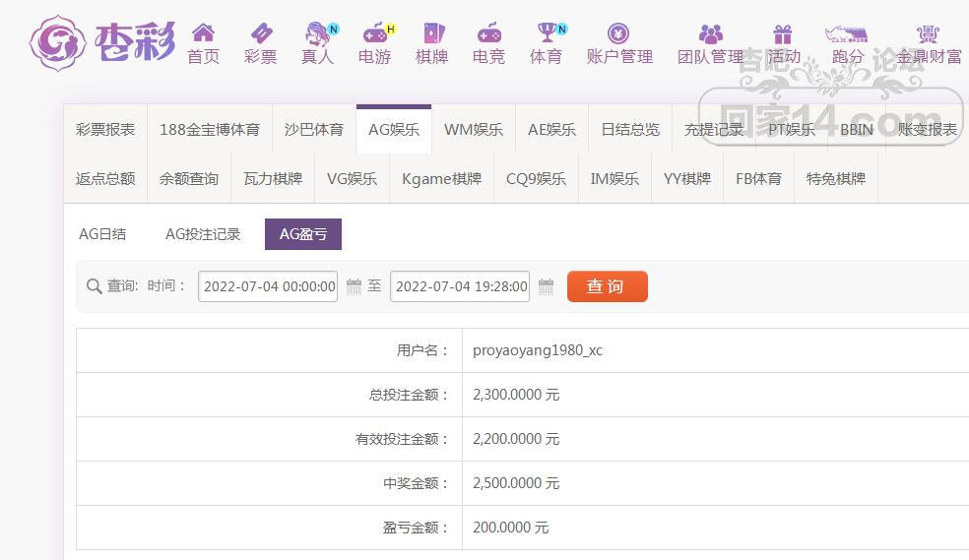Open the 账户管理 yen coin icon
Screen dimensions: 969x560
pyautogui.click(x=618, y=32)
